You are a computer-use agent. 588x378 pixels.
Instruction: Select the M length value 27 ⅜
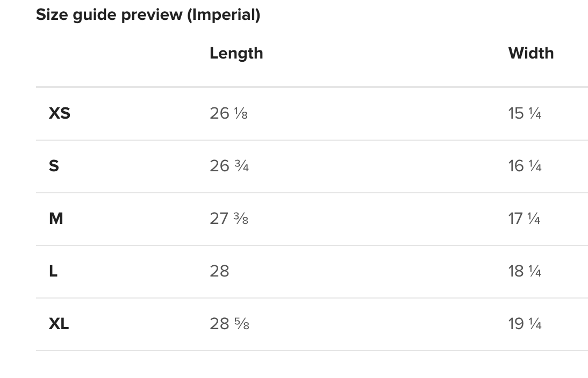pos(229,219)
